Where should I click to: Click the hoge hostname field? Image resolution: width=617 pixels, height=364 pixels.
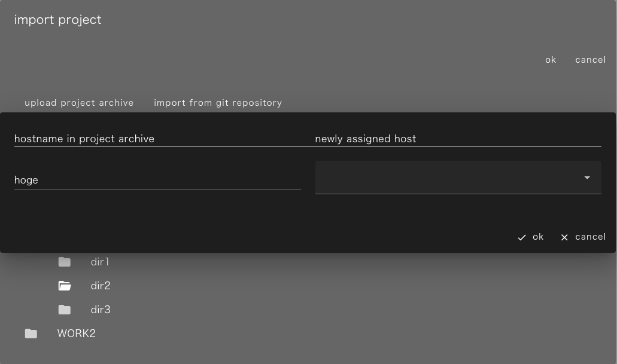pyautogui.click(x=157, y=180)
